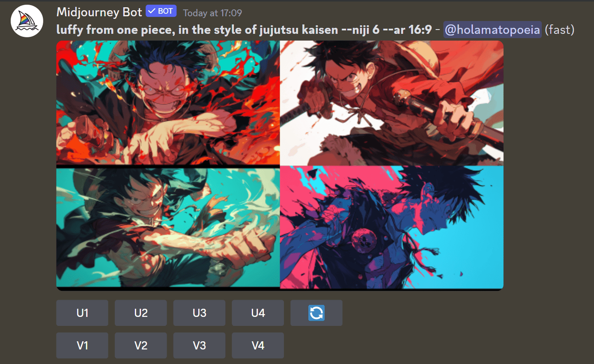Open the top-right Luffy with sword image
Screen dimensions: 594x364
pos(392,103)
